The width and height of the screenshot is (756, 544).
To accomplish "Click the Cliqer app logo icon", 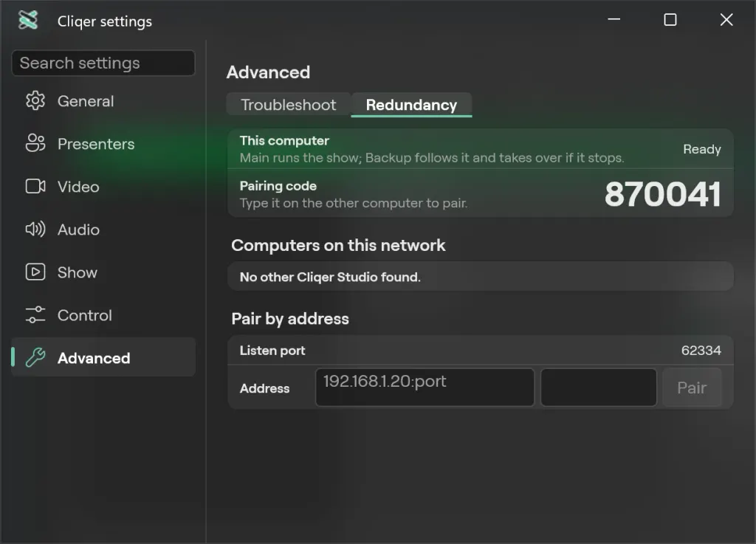I will click(x=28, y=20).
